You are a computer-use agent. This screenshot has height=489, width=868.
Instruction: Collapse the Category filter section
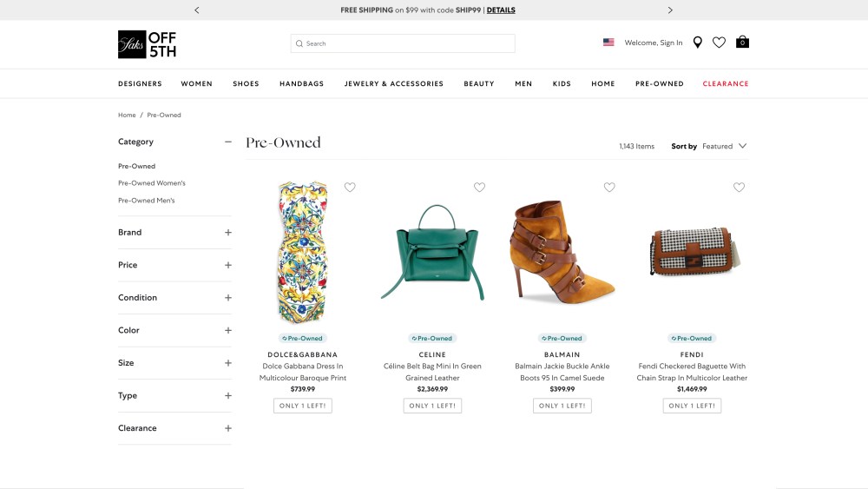point(227,142)
